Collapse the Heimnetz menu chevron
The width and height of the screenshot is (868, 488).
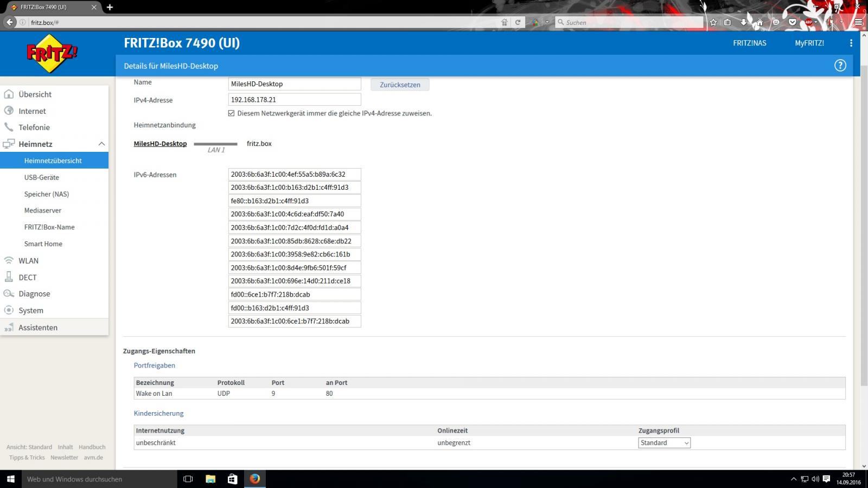pyautogui.click(x=101, y=144)
